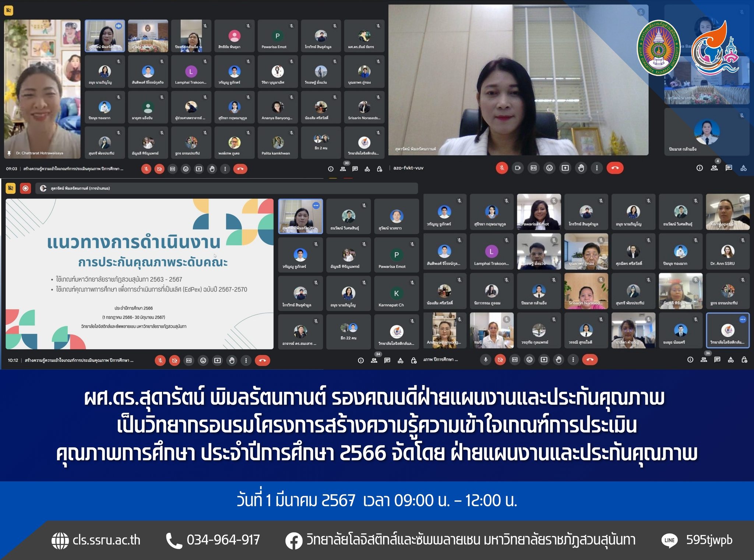This screenshot has width=754, height=560.
Task: Click the red recording indicator above the presentation
Action: (x=25, y=189)
